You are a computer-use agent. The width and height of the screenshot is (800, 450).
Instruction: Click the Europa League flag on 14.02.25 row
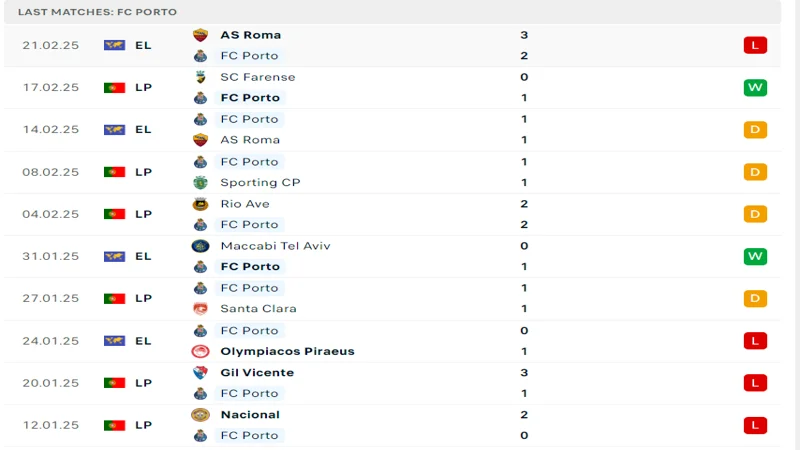114,130
